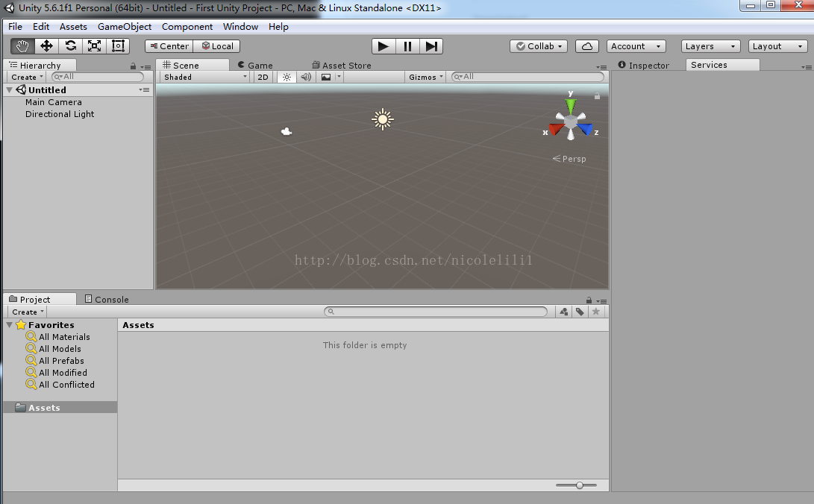Select the Rect Transform tool
This screenshot has width=814, height=504.
pyautogui.click(x=118, y=46)
